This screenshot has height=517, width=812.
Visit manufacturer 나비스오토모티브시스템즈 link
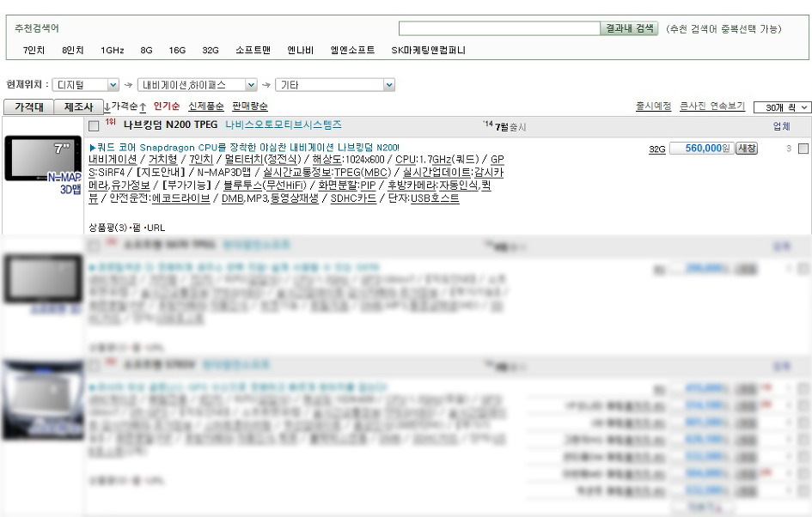coord(284,125)
